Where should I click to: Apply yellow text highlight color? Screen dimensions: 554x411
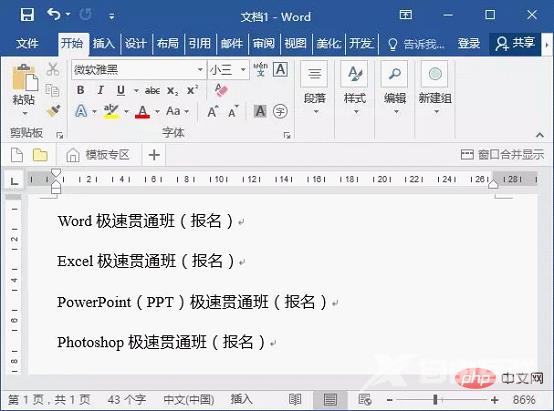(x=111, y=112)
